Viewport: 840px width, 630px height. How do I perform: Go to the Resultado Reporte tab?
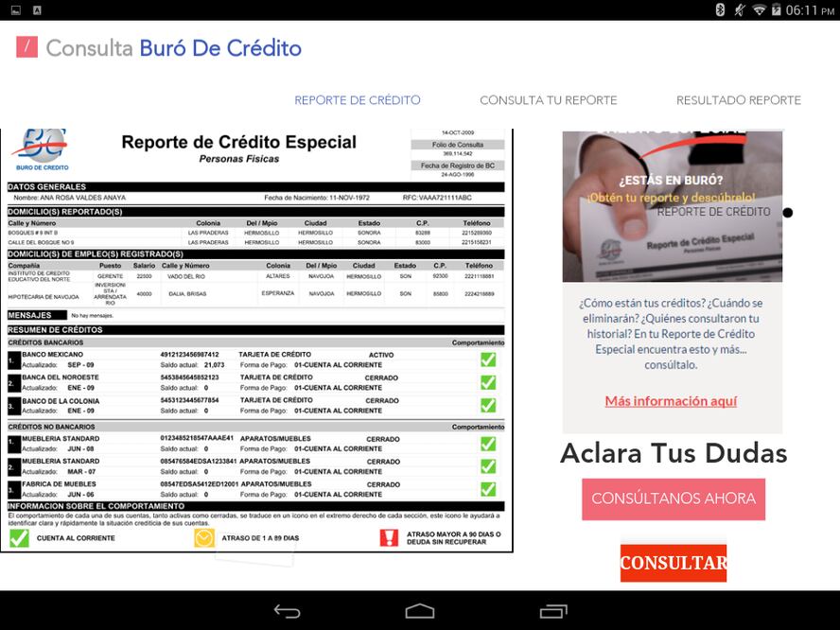coord(738,100)
